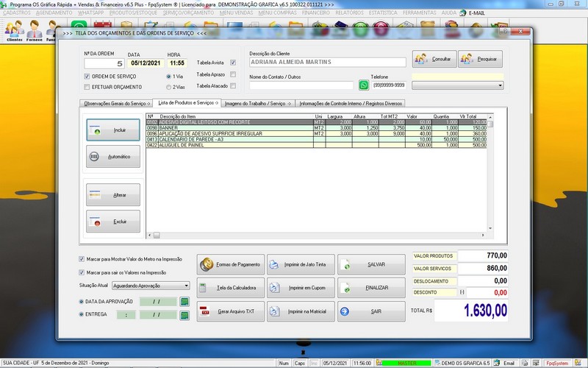The image size is (588, 368).
Task: Click Excluir to delete selected item
Action: click(113, 222)
